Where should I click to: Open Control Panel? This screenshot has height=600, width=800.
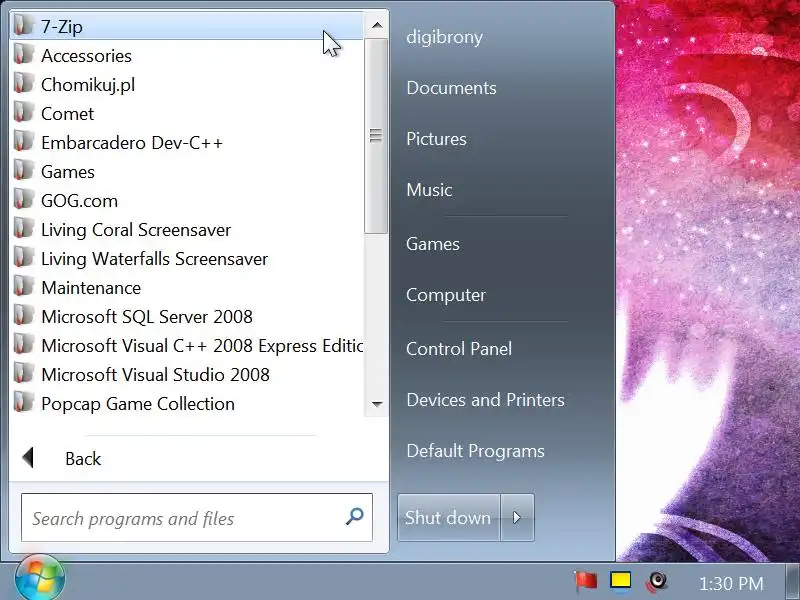[x=459, y=349]
